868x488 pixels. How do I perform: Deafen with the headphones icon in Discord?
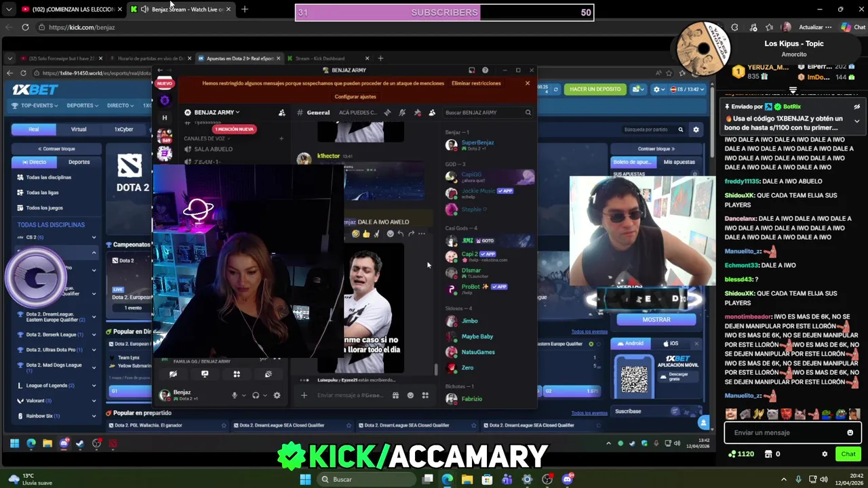coord(256,395)
